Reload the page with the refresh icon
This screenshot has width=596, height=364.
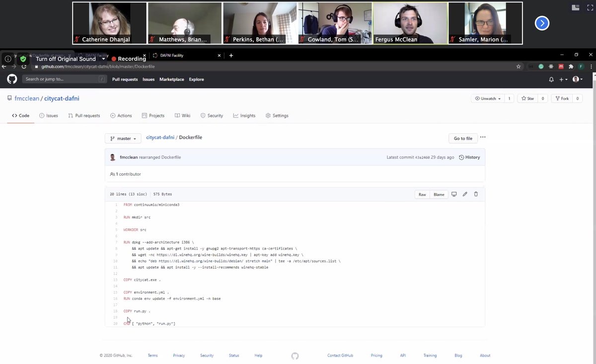click(24, 67)
